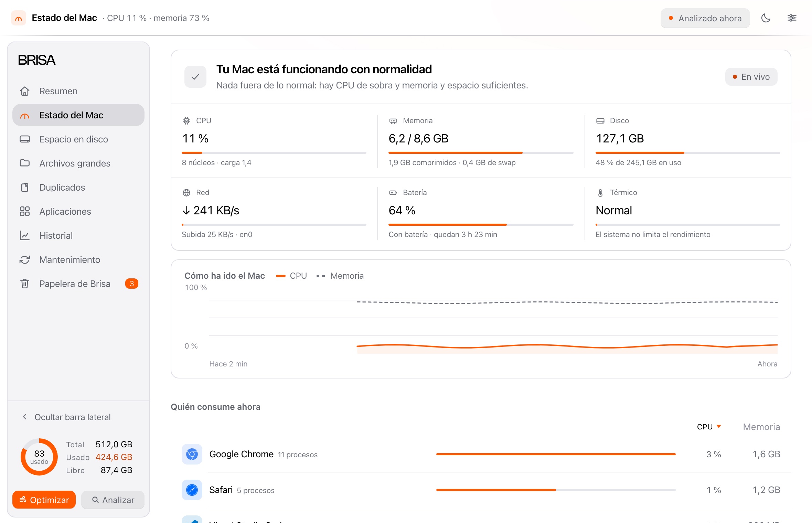Viewport: 812px width, 523px height.
Task: Click the Duplicados file icon
Action: 25,187
